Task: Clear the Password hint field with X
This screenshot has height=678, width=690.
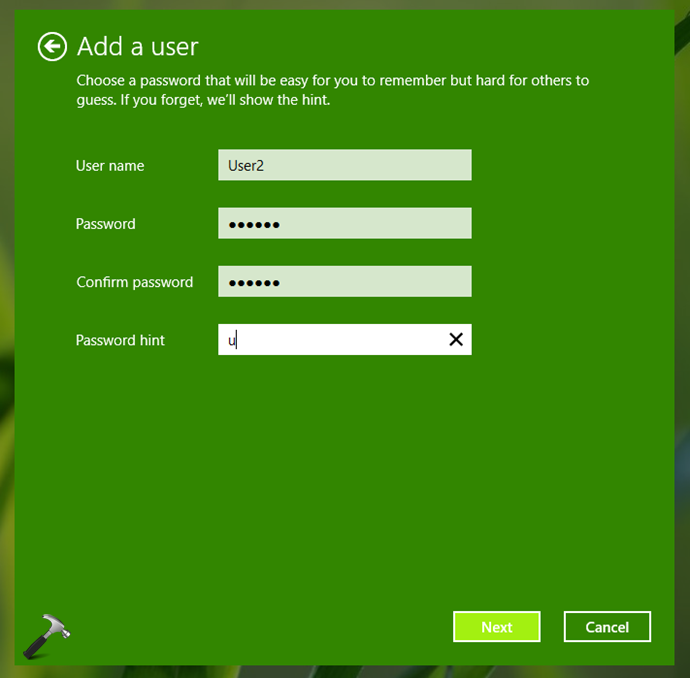Action: coord(456,340)
